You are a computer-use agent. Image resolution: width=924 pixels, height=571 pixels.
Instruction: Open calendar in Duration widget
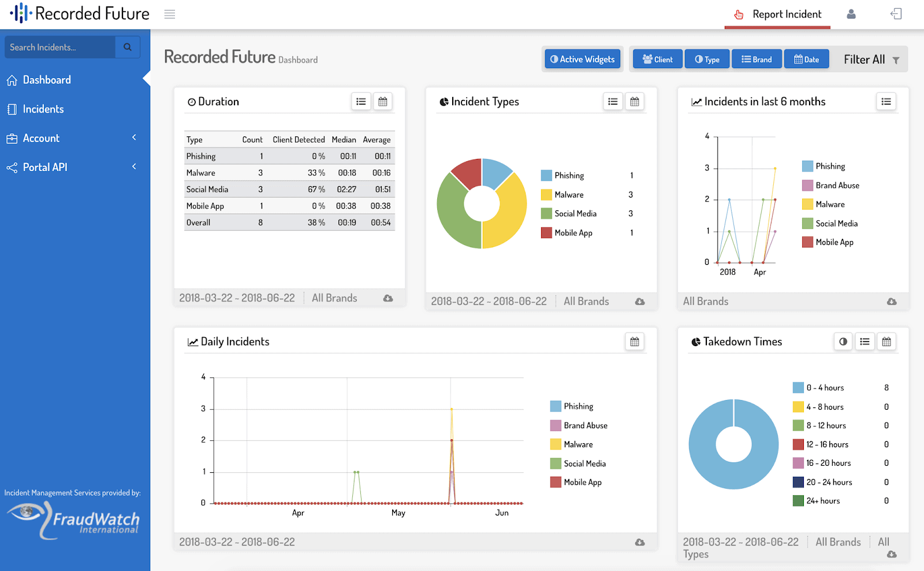382,102
